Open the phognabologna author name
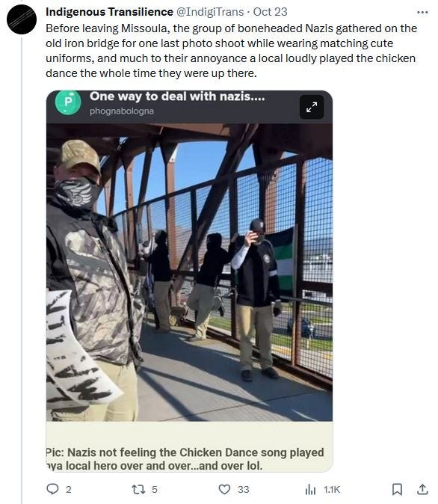Image resolution: width=438 pixels, height=504 pixels. 122,111
